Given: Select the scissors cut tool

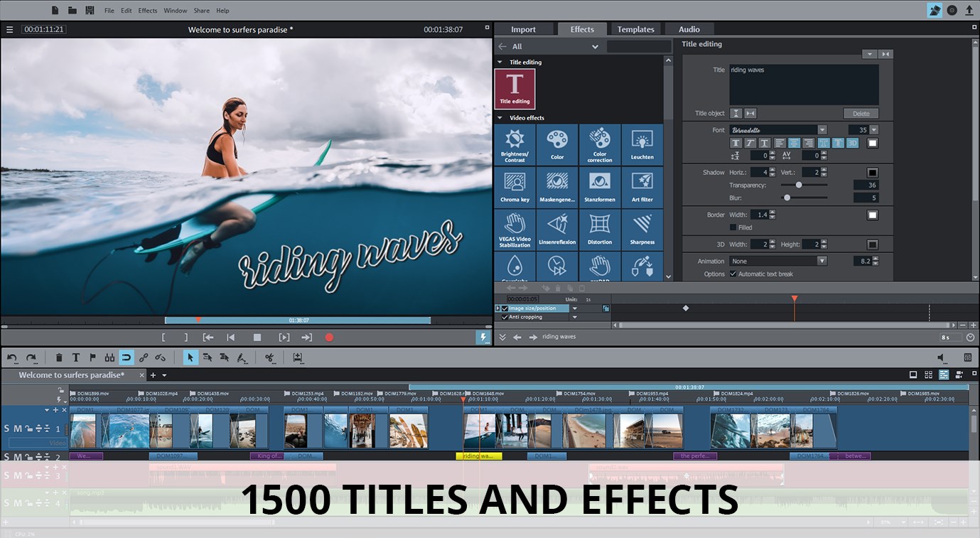Looking at the screenshot, I should point(270,357).
